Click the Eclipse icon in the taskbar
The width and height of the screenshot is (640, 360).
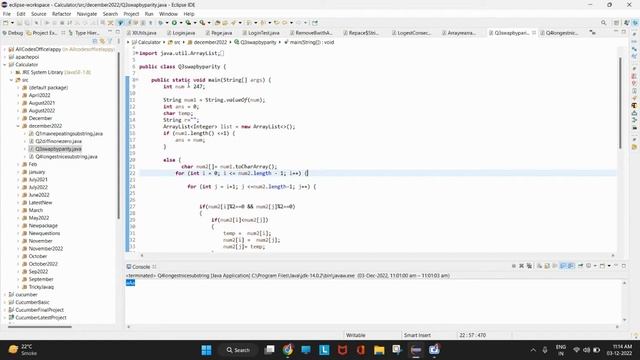tap(416, 350)
